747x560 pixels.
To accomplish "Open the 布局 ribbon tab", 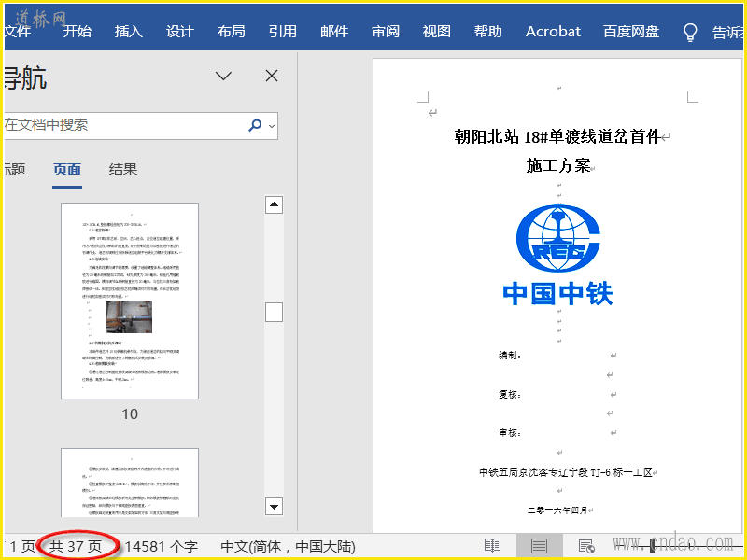I will [232, 32].
